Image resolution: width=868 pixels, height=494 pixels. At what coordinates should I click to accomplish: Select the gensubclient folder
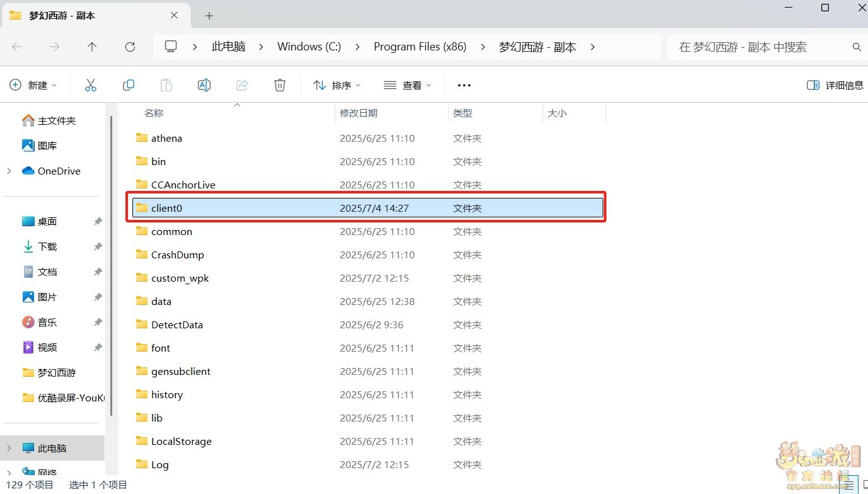(369, 371)
